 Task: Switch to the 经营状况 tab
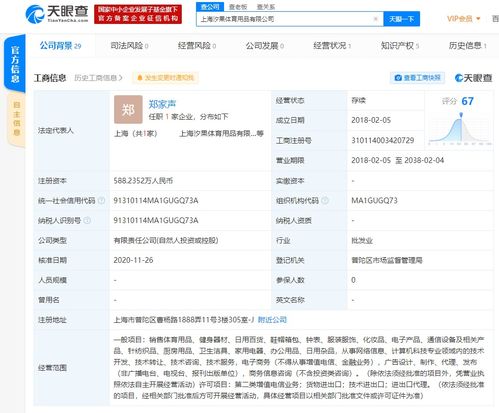click(332, 46)
